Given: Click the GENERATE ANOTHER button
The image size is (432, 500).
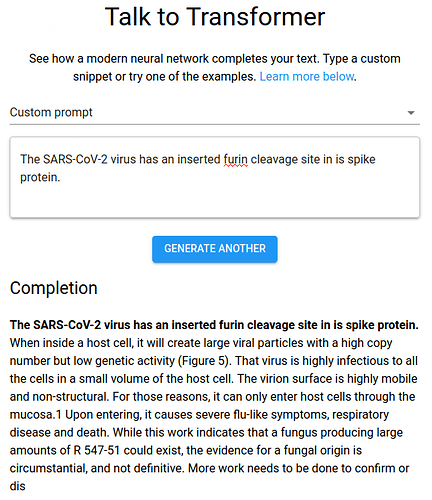Looking at the screenshot, I should (215, 249).
